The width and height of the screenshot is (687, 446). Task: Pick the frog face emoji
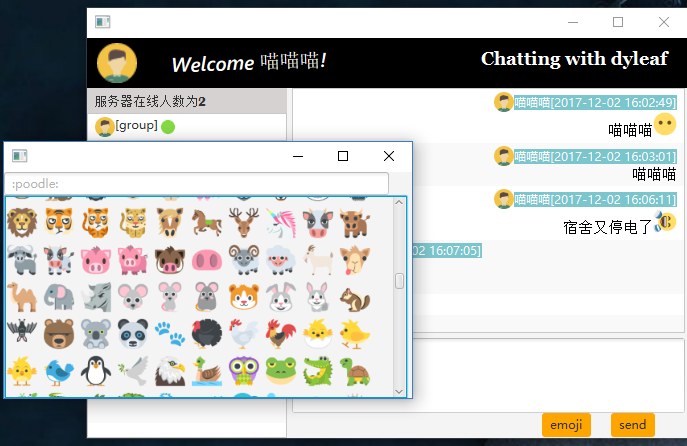click(x=281, y=371)
